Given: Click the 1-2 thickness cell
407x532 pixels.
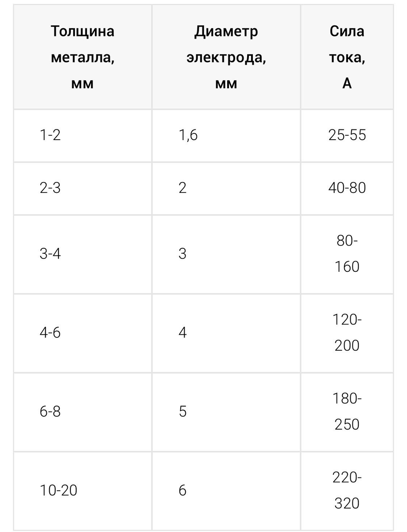Looking at the screenshot, I should tap(82, 136).
